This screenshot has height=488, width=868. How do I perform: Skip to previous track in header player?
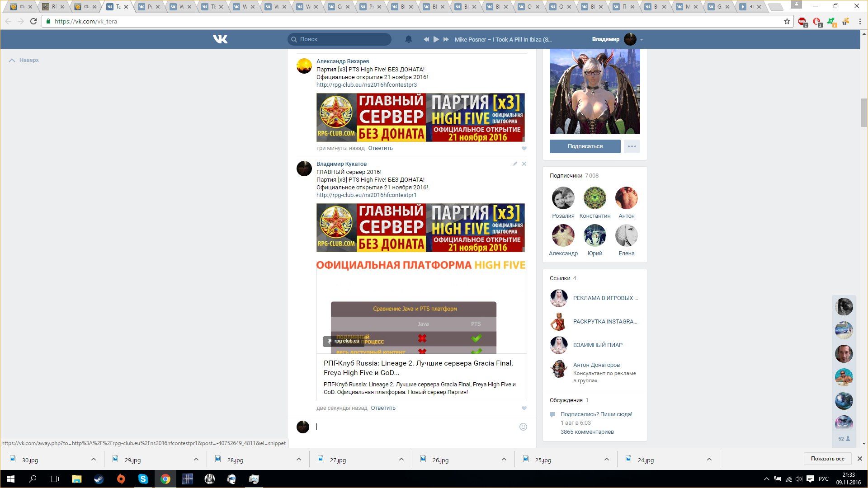(x=426, y=39)
